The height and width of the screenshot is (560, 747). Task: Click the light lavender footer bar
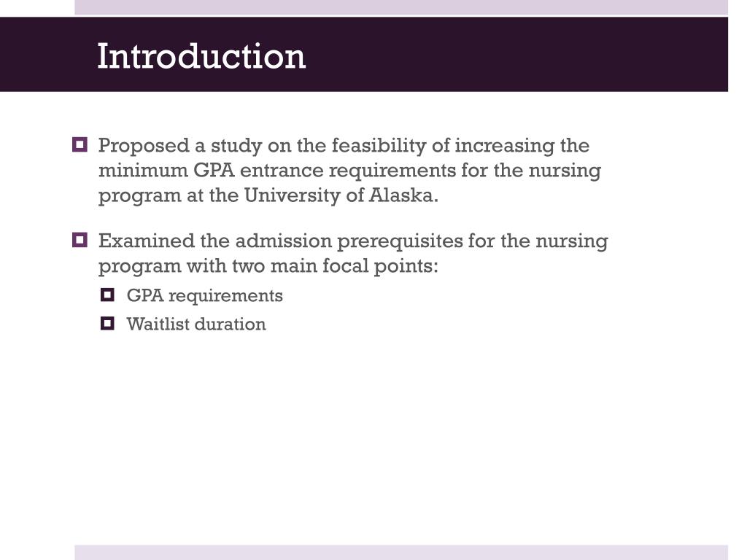(x=401, y=553)
